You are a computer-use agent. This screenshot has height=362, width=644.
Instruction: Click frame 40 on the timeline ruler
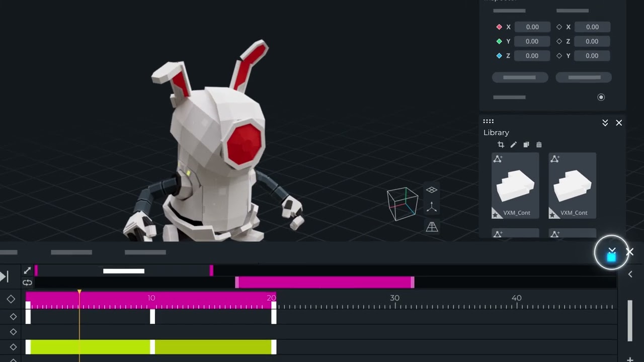pos(517,298)
